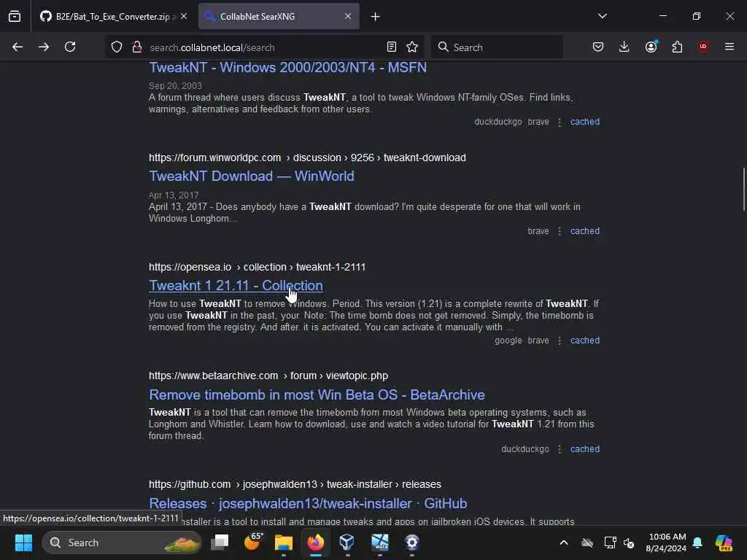747x560 pixels.
Task: Open network status tray icon
Action: (610, 542)
